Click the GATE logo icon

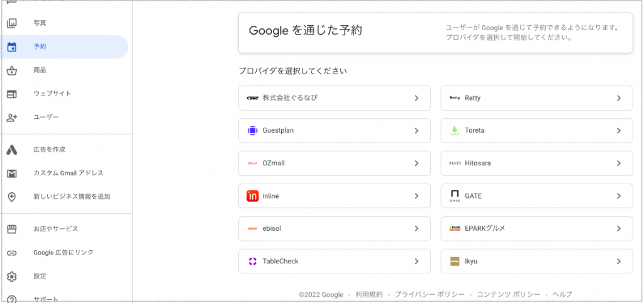[455, 196]
